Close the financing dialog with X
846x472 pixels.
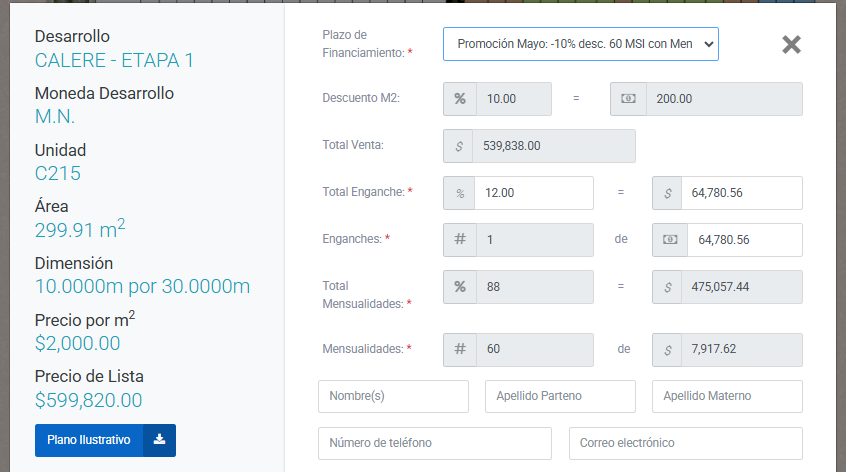(x=791, y=45)
